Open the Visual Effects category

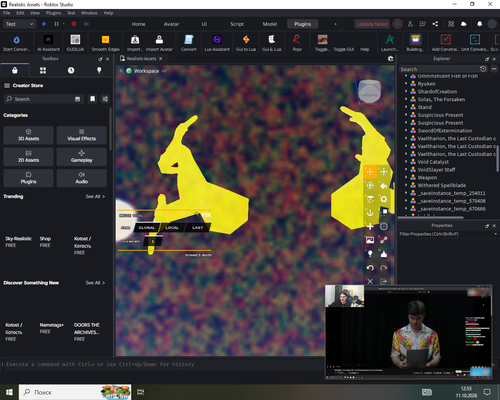[x=82, y=135]
